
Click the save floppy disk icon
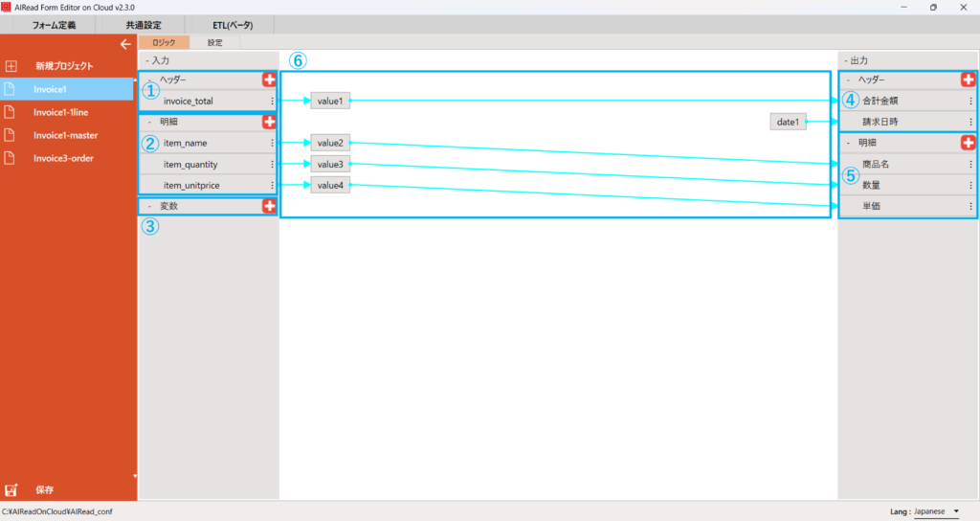[11, 490]
